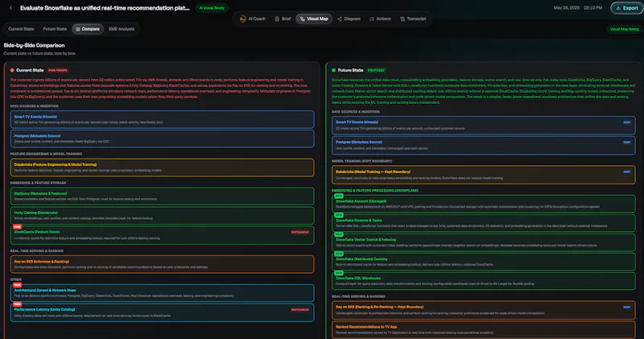Click KEEP badge on Ray on EKS Ranking
Viewport: 644px width, 339px height.
pos(627,307)
